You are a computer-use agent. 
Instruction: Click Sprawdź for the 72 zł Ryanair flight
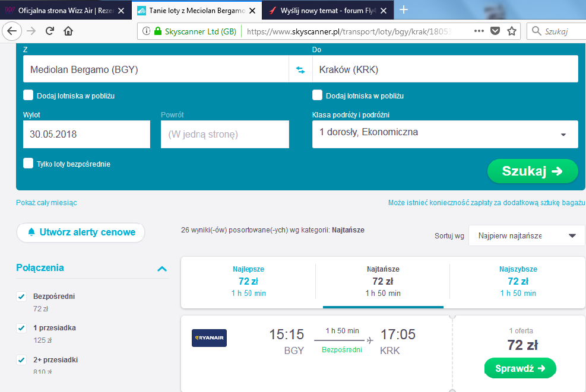point(520,368)
